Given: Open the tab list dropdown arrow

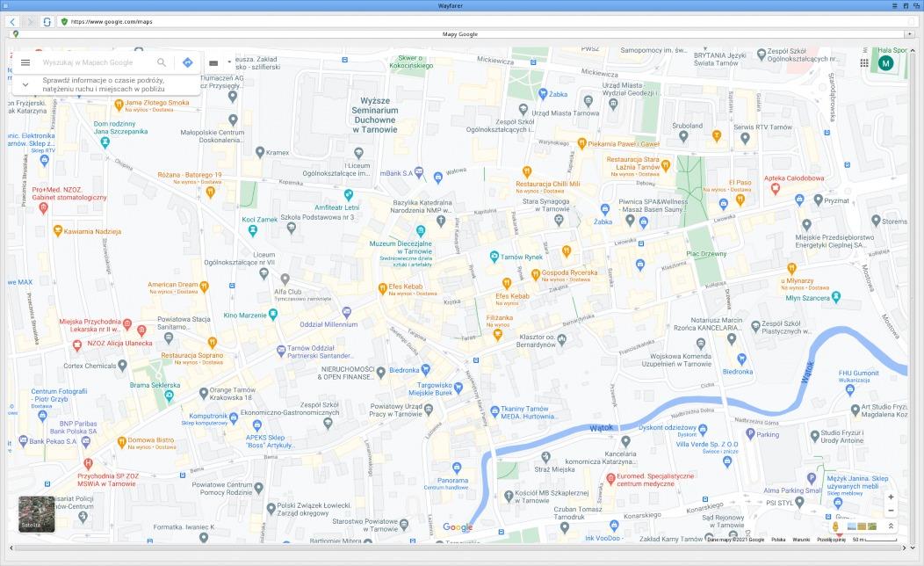Looking at the screenshot, I should click(910, 34).
